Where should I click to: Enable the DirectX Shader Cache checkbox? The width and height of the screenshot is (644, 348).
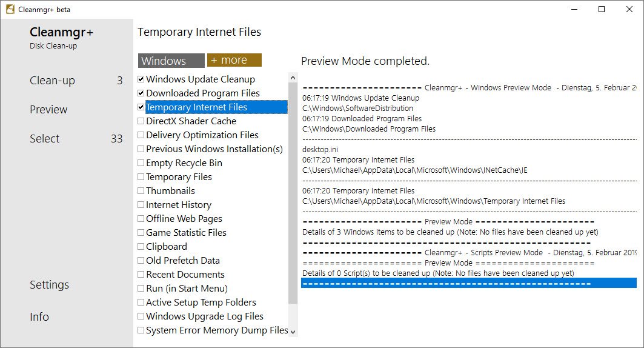coord(141,121)
